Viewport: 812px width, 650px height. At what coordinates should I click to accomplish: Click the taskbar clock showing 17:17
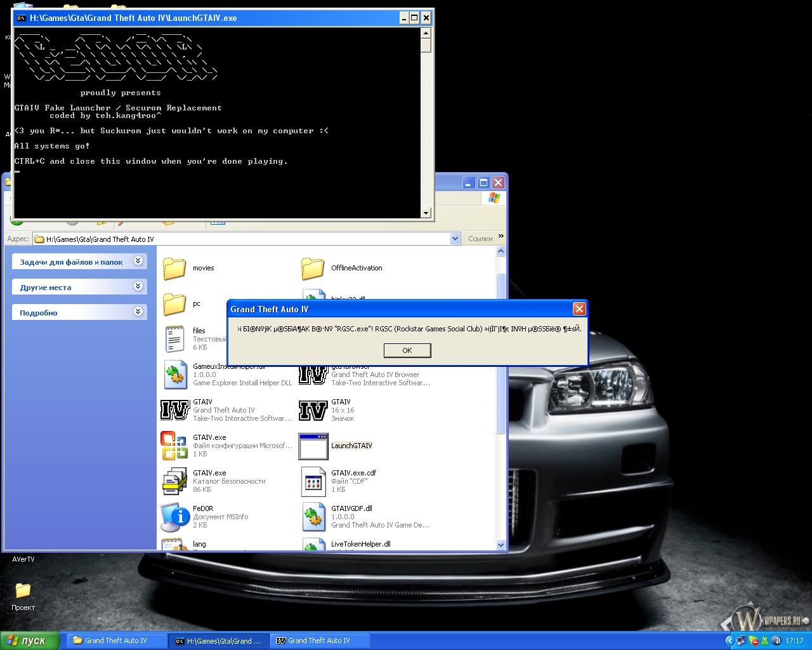pos(794,641)
